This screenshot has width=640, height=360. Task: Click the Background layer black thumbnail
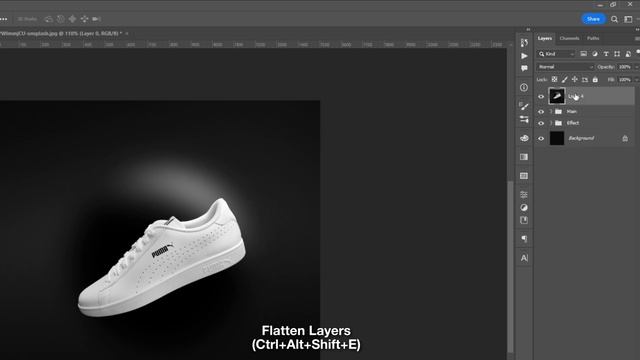pyautogui.click(x=557, y=138)
